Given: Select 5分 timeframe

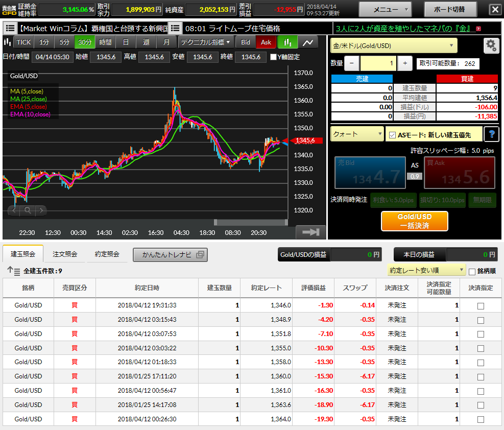Looking at the screenshot, I should coord(64,42).
